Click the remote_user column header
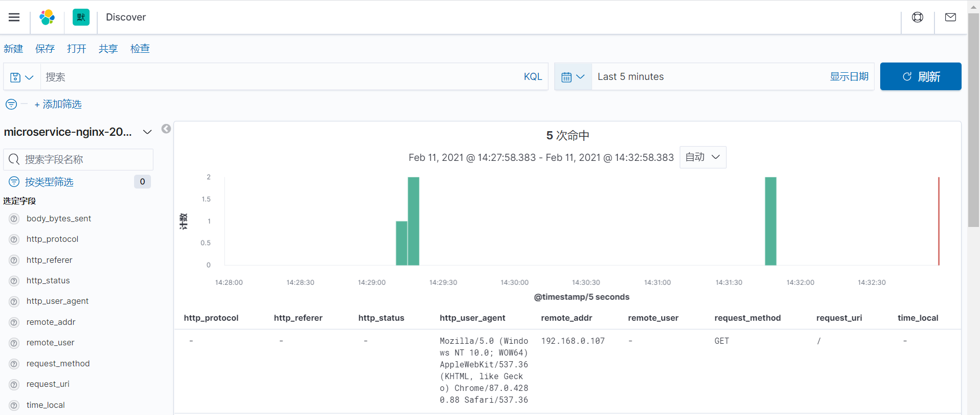 coord(653,318)
